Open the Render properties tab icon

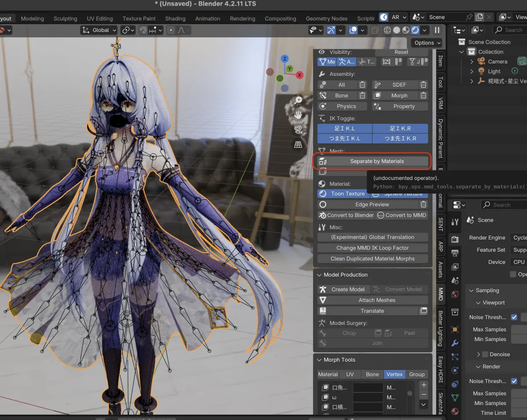(x=455, y=239)
